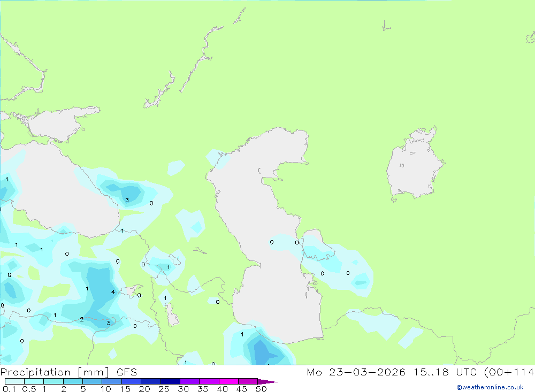
Task: Select the '35' legend scale label
Action: [x=203, y=389]
